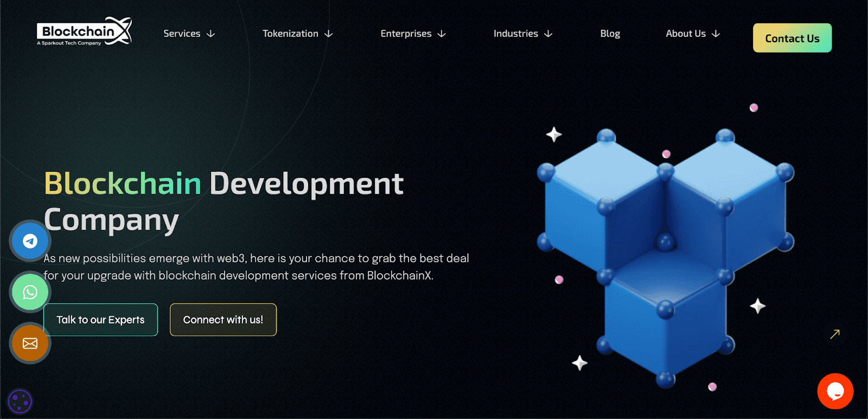Click the yellow diagonal arrow icon
Viewport: 868px width, 419px height.
coord(835,334)
